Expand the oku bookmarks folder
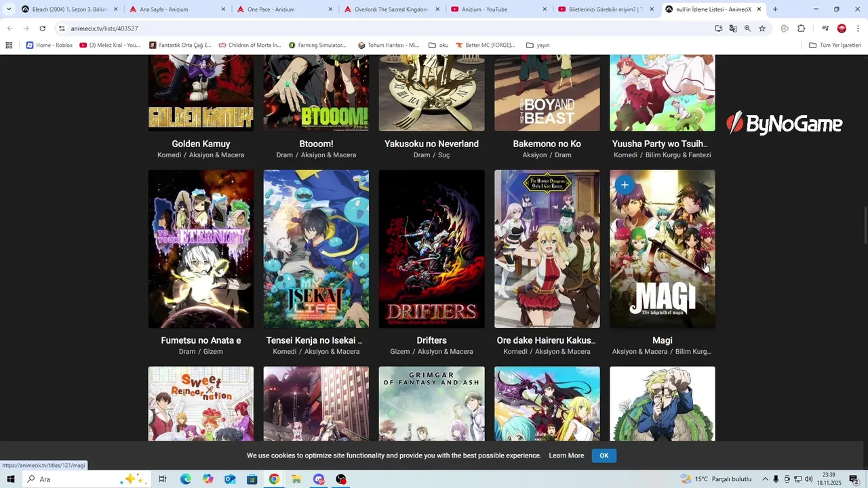The height and width of the screenshot is (488, 868). (x=439, y=45)
